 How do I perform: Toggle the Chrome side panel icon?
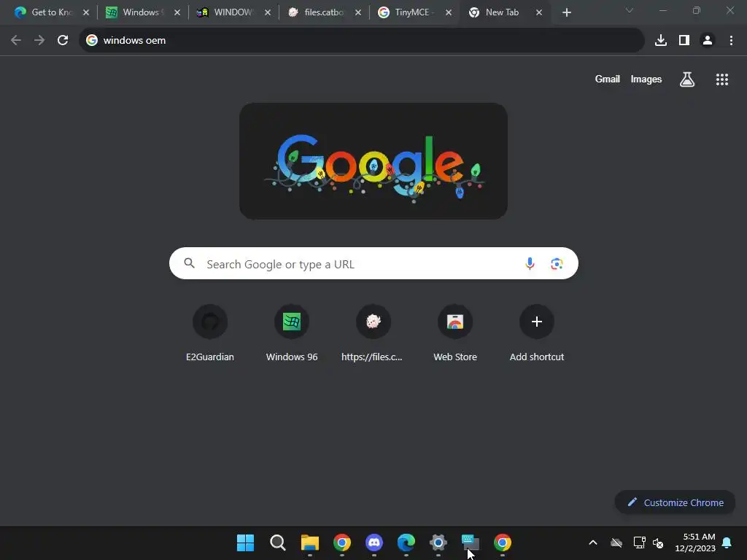(684, 41)
